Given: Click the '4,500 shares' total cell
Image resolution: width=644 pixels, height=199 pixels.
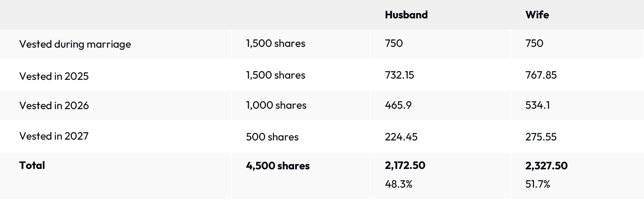Looking at the screenshot, I should click(278, 166).
